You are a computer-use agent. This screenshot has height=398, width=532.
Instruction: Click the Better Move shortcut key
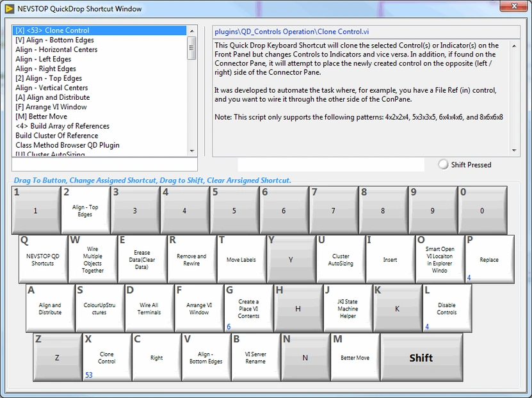(x=355, y=358)
